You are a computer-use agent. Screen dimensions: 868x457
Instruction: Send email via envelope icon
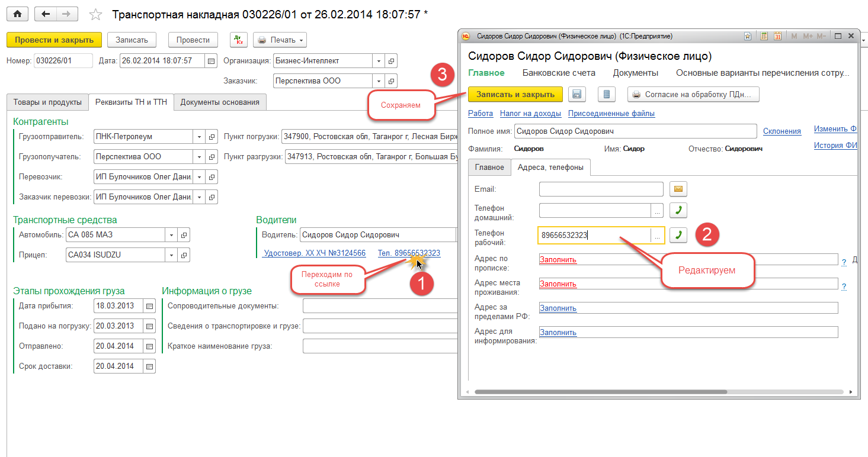pos(678,189)
